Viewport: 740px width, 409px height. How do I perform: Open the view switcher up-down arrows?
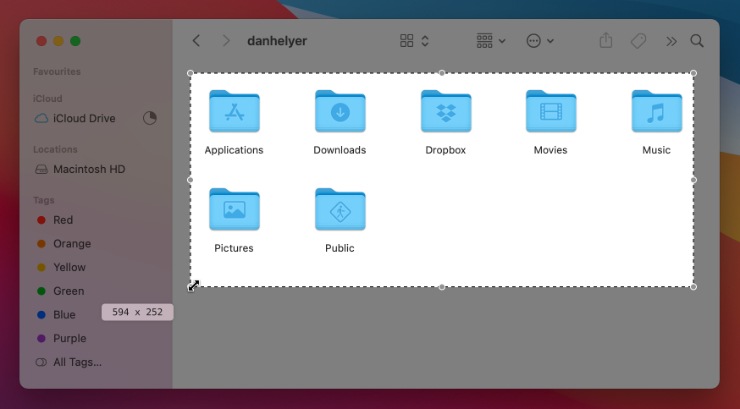425,41
